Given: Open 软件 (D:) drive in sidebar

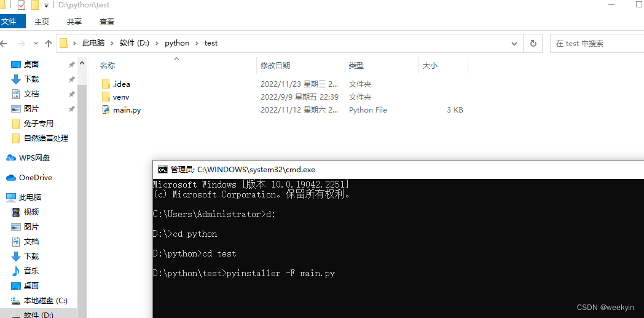Looking at the screenshot, I should tap(39, 315).
